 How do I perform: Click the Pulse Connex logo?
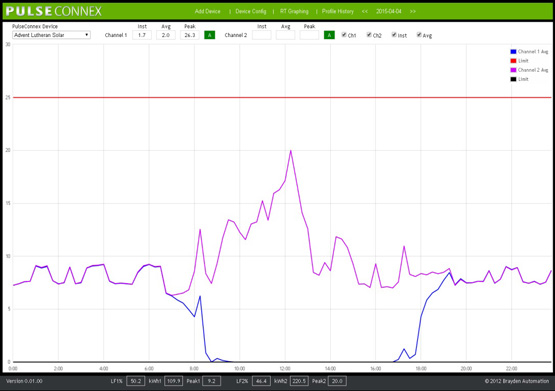pyautogui.click(x=53, y=11)
